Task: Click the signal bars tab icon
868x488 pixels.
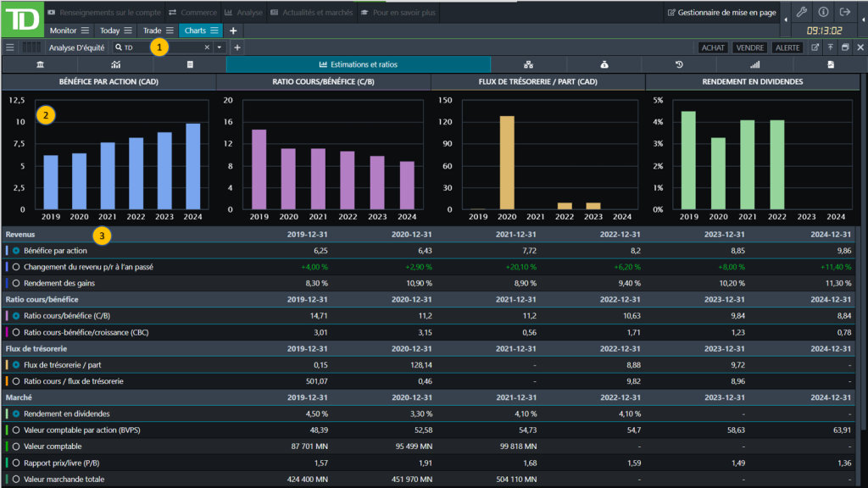Action: pos(754,64)
